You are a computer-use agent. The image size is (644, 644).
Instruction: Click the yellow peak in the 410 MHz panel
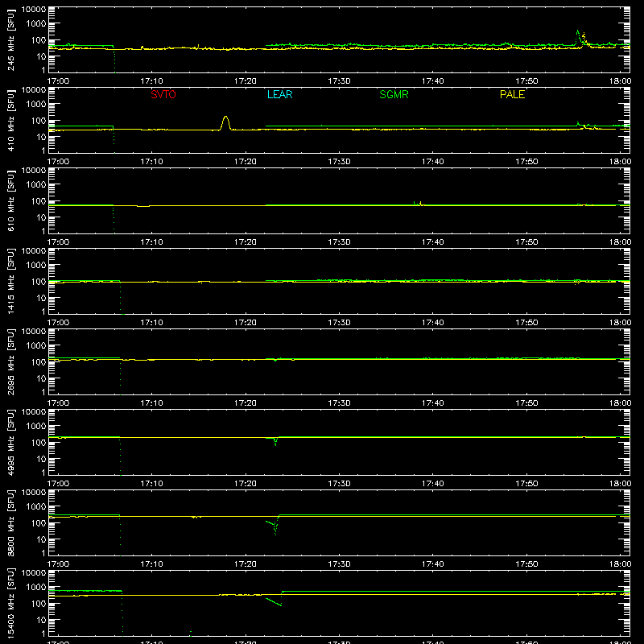(x=225, y=123)
